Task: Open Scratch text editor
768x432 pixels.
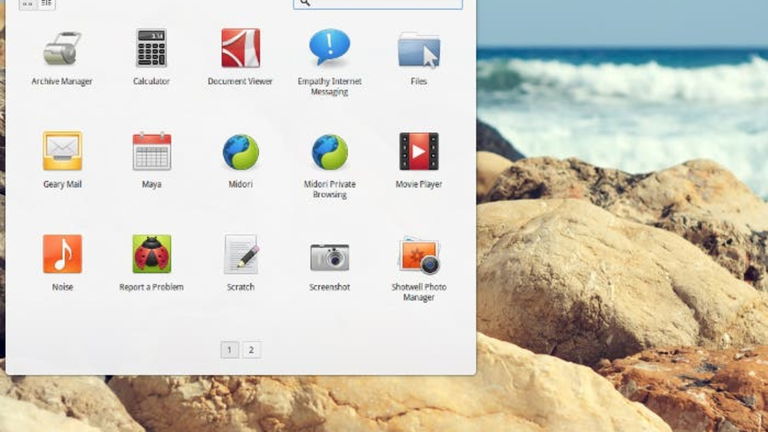Action: pos(240,254)
